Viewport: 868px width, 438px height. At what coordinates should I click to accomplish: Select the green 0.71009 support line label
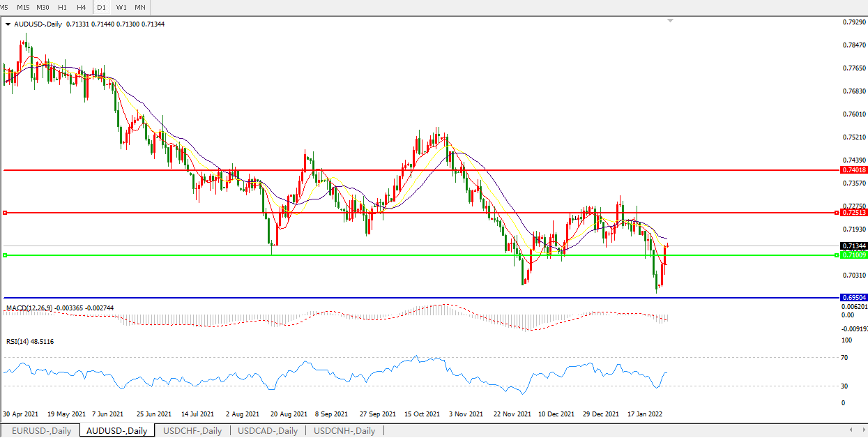click(x=853, y=255)
